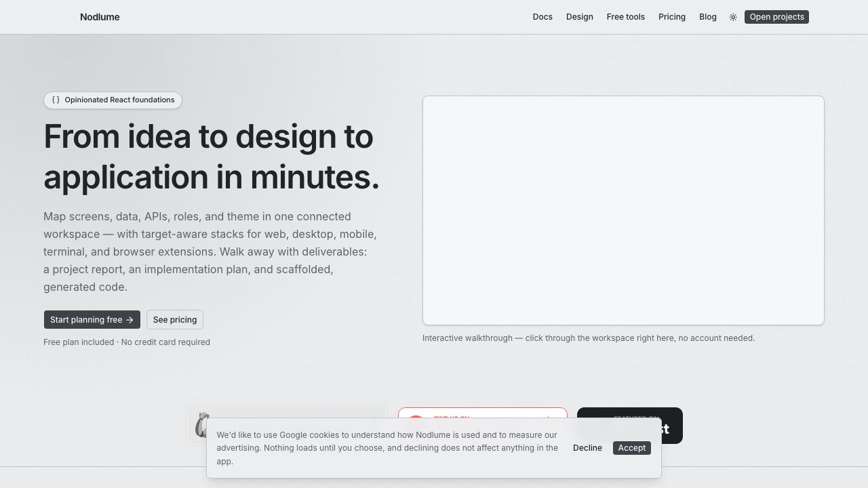This screenshot has width=868, height=488.
Task: Click the interactive walkthrough preview panel
Action: (623, 210)
